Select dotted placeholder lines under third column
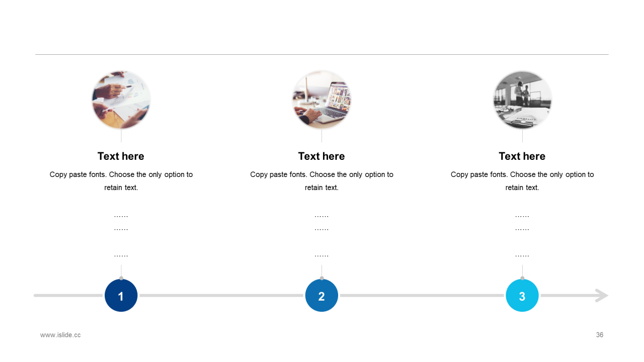The height and width of the screenshot is (362, 644). 522,236
